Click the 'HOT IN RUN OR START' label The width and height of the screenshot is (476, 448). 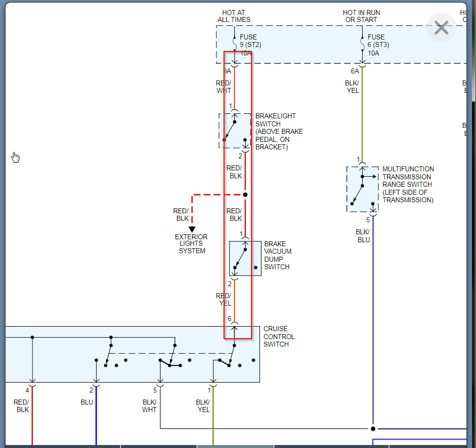(x=361, y=16)
